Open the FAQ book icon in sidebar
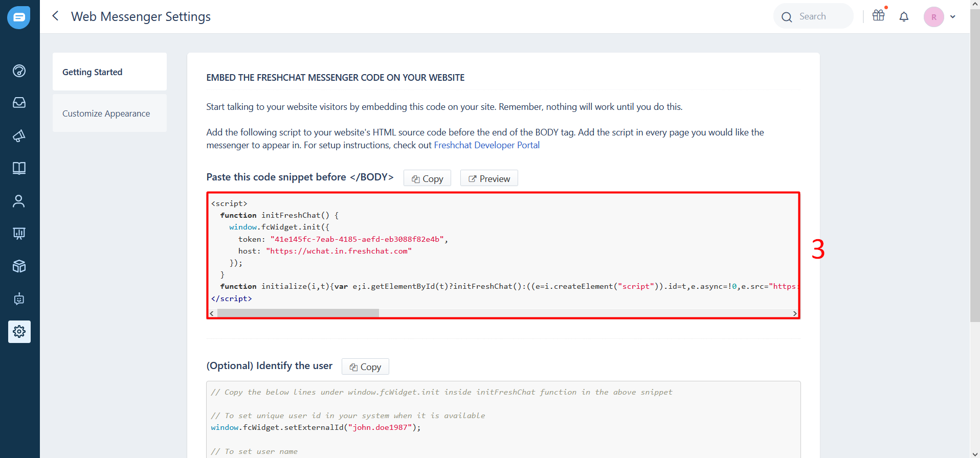The width and height of the screenshot is (980, 458). pyautogui.click(x=19, y=168)
